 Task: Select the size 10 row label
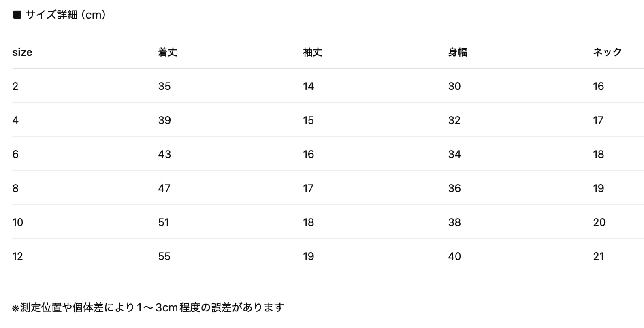[18, 222]
